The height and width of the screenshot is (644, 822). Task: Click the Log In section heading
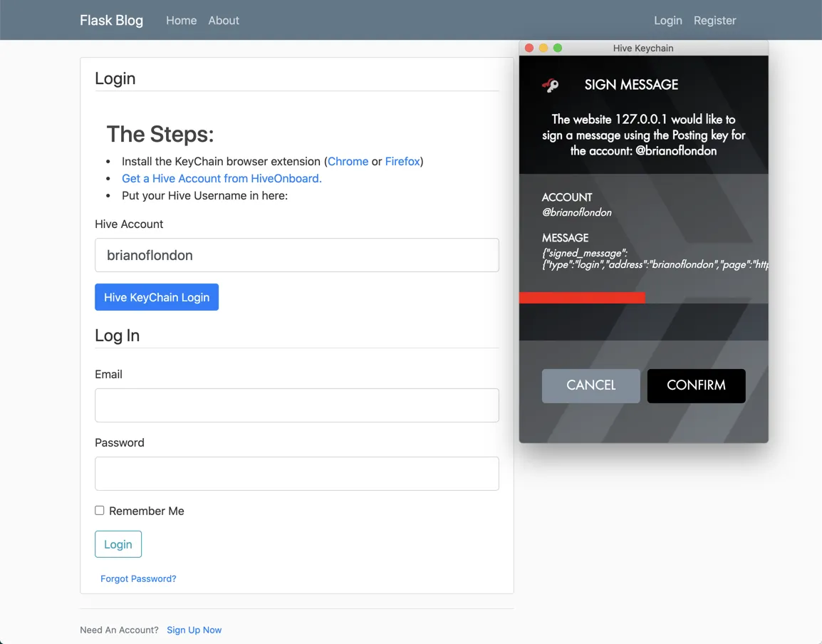pyautogui.click(x=118, y=335)
